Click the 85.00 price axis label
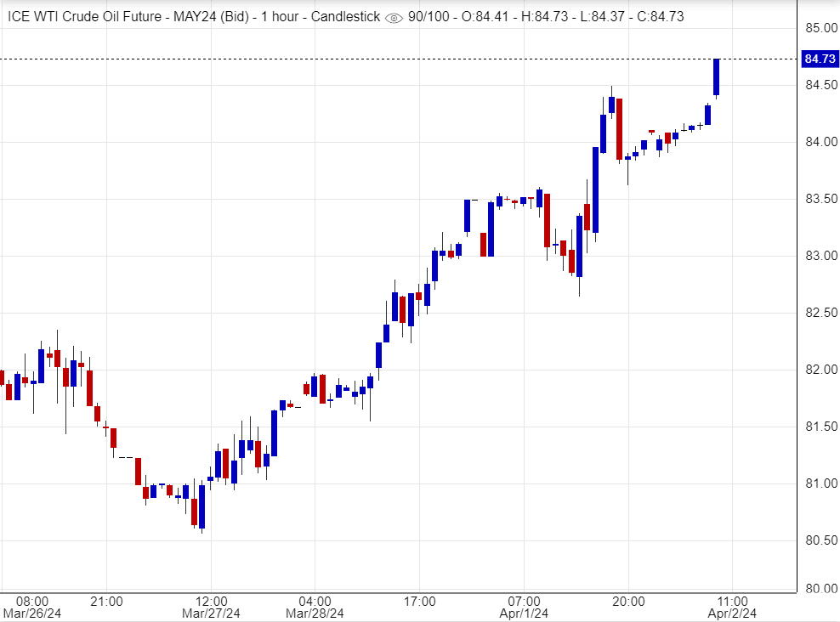Screen dimensions: 840x622 tap(820, 28)
